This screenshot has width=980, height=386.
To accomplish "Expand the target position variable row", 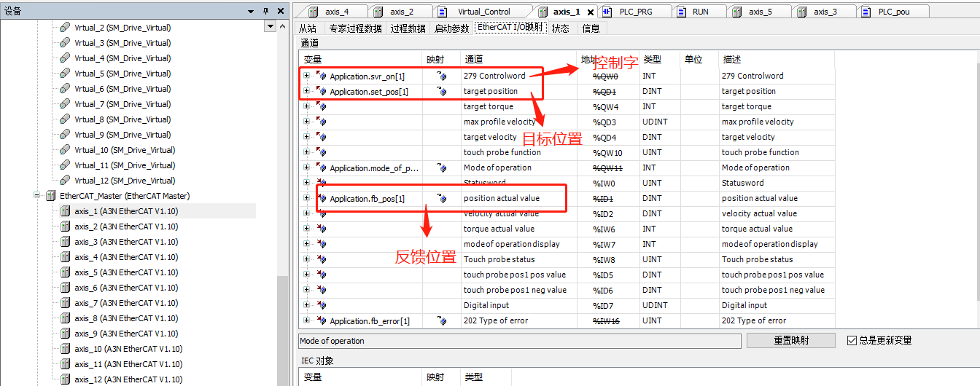I will [306, 91].
